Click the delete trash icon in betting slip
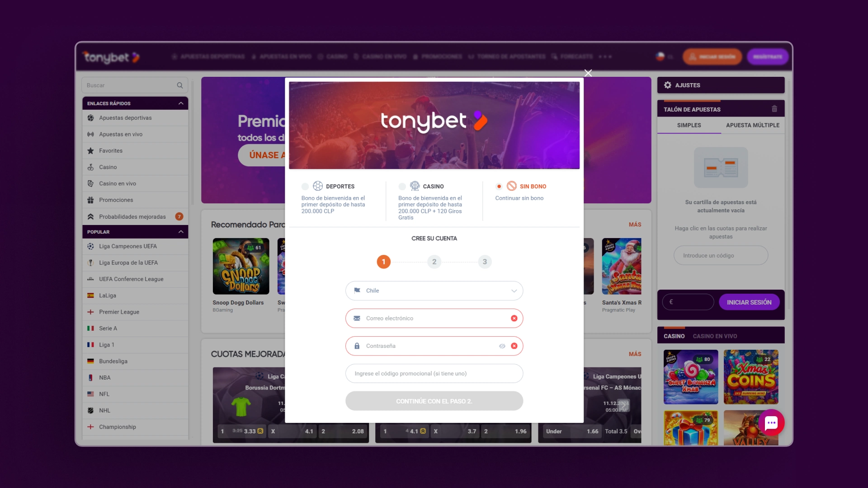868x488 pixels. point(775,109)
